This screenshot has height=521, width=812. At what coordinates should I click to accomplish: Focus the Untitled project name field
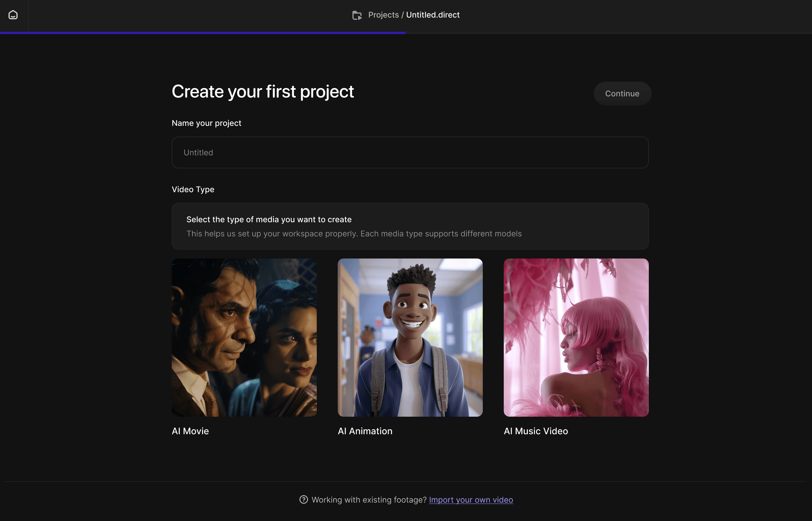point(410,153)
